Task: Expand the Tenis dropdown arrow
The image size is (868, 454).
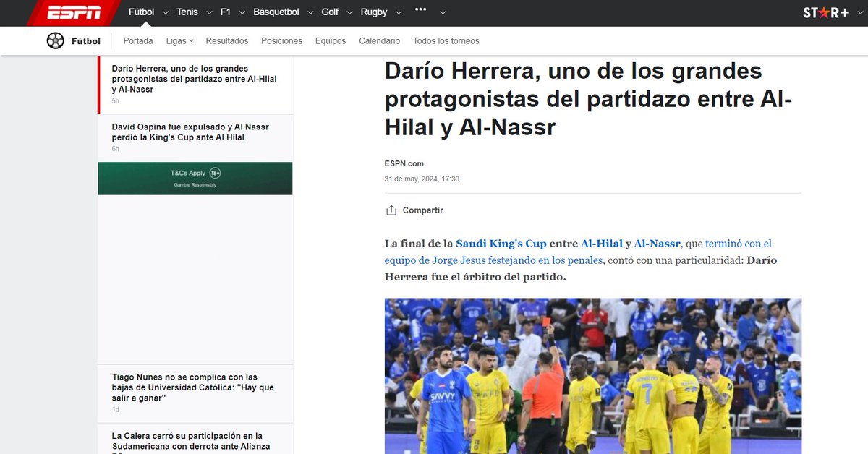Action: [210, 12]
